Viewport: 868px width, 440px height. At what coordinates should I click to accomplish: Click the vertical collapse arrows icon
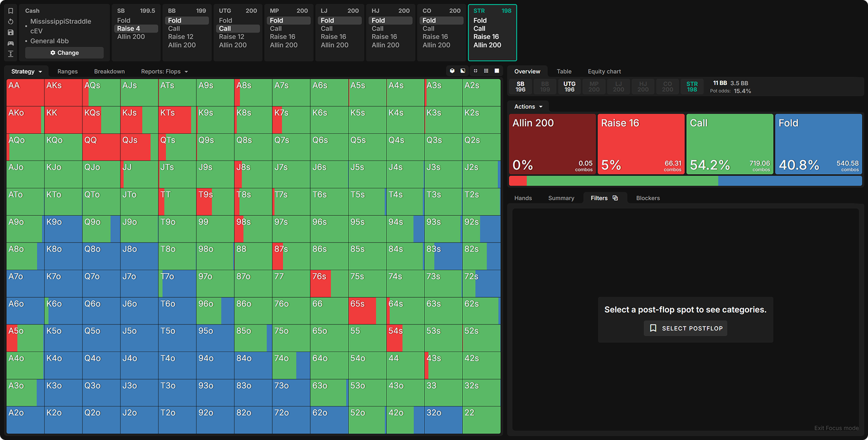click(10, 54)
